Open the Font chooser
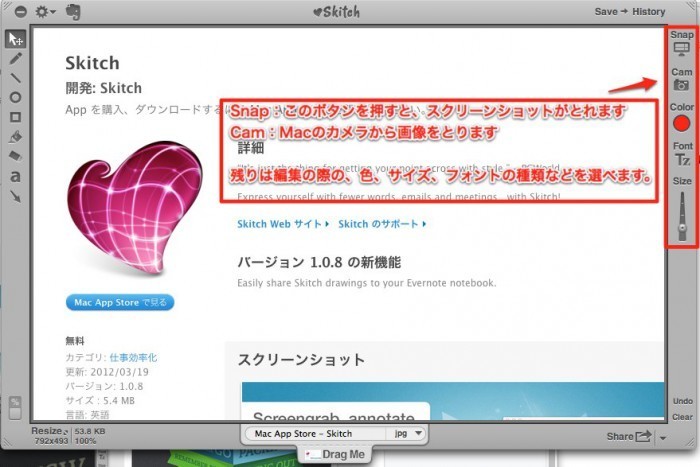 (x=682, y=154)
